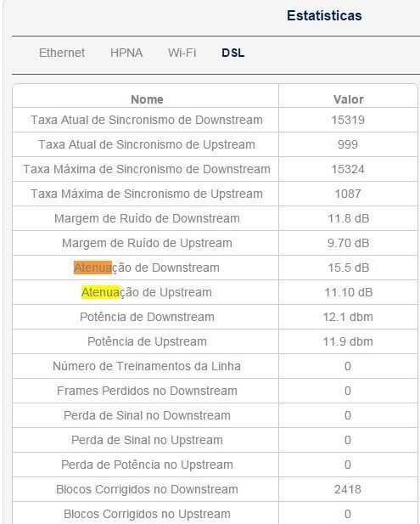Click the Nome column header
Viewport: 420px width, 524px height.
click(x=147, y=99)
